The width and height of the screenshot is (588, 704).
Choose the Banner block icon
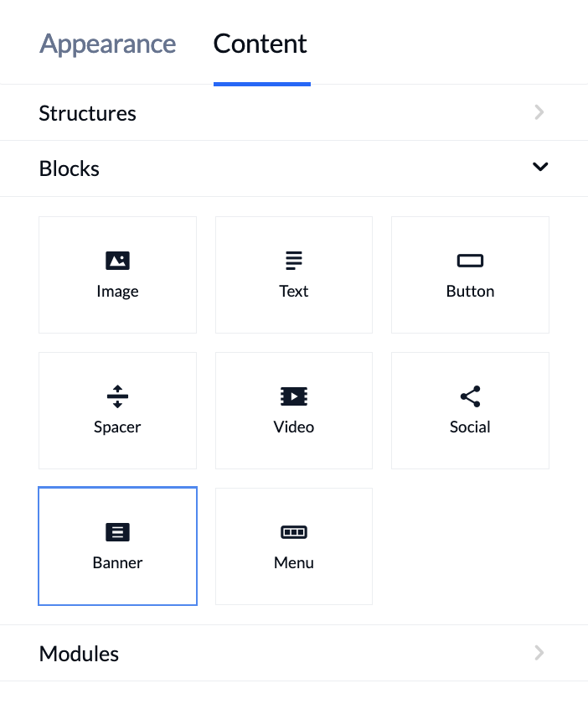[x=117, y=532]
